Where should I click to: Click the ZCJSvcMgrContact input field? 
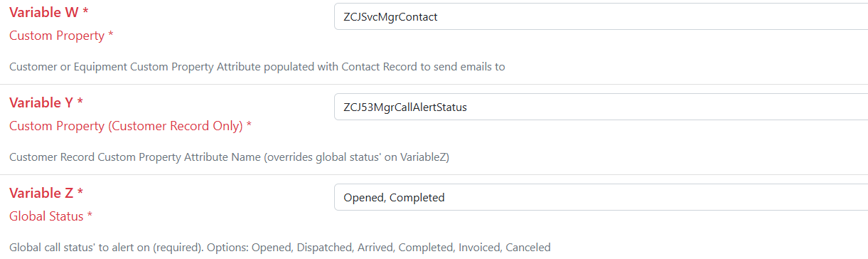(601, 16)
